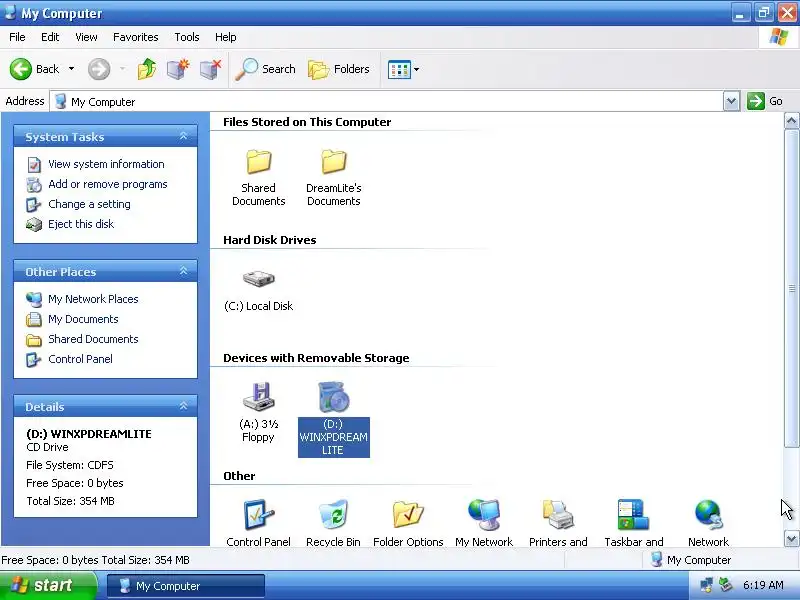800x600 pixels.
Task: Click the title bar My Computer icon
Action: [10, 12]
